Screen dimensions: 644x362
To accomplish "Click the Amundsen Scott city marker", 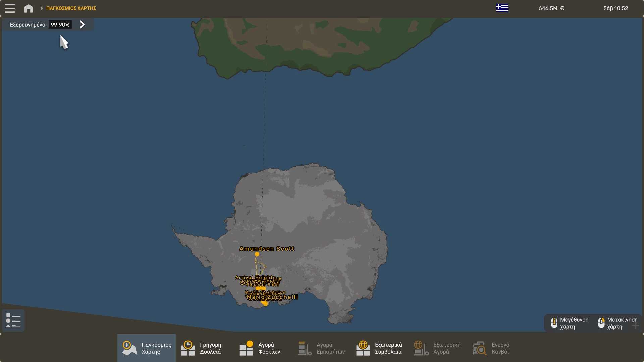I will 257,254.
